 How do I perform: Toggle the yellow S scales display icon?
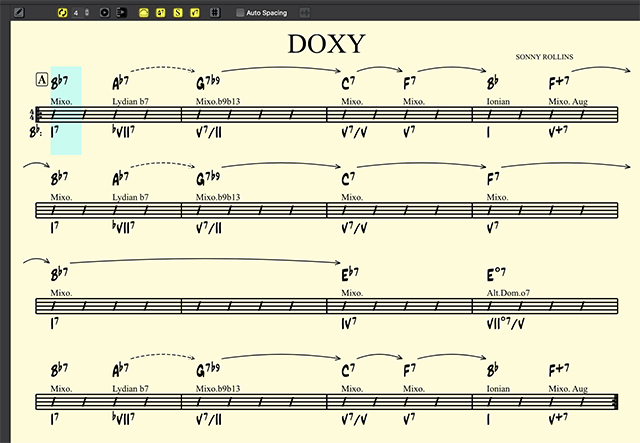click(178, 13)
